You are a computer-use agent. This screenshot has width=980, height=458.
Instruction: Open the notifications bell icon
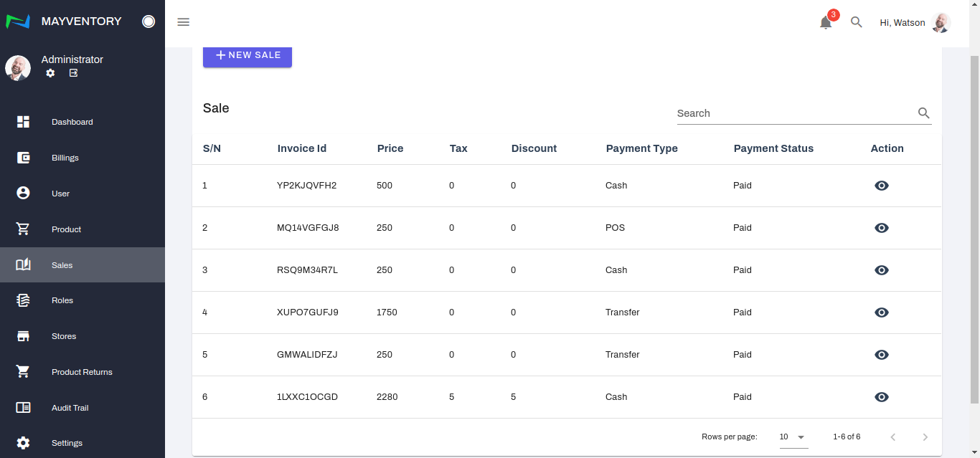click(x=826, y=23)
